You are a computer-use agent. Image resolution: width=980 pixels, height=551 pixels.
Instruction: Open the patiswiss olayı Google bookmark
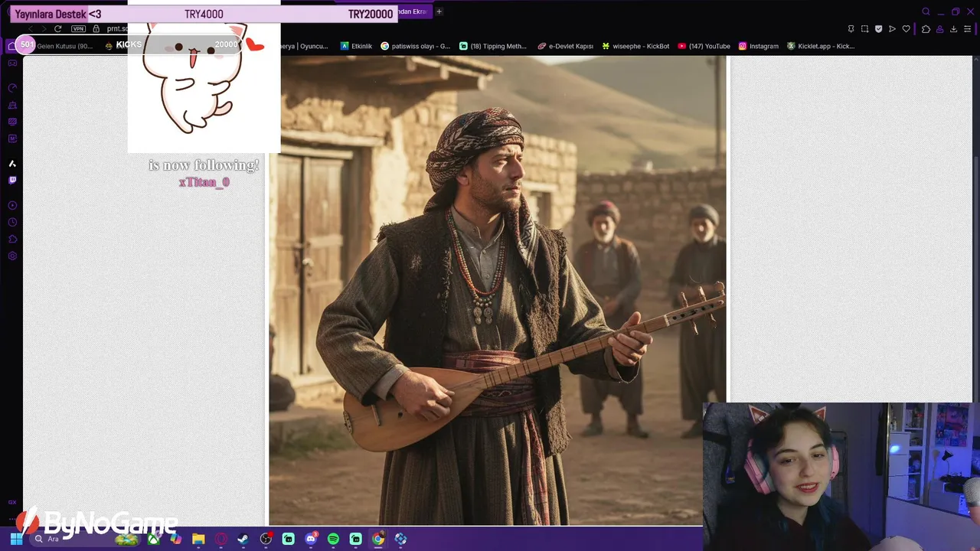(x=416, y=46)
